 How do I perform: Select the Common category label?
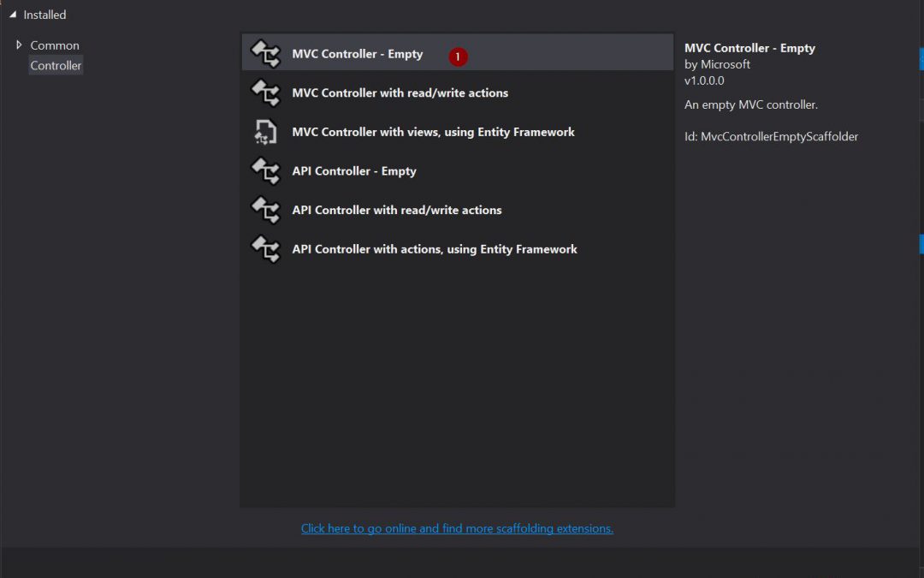[x=55, y=45]
